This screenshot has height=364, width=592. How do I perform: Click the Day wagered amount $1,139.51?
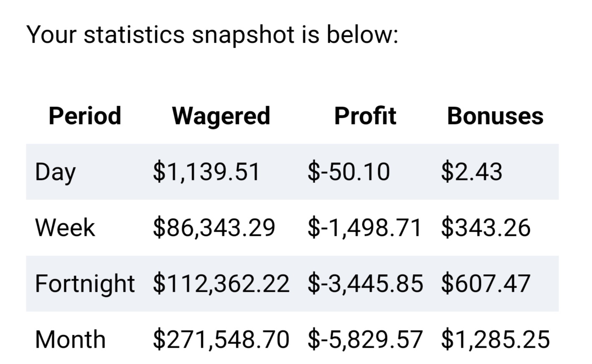[x=206, y=172]
